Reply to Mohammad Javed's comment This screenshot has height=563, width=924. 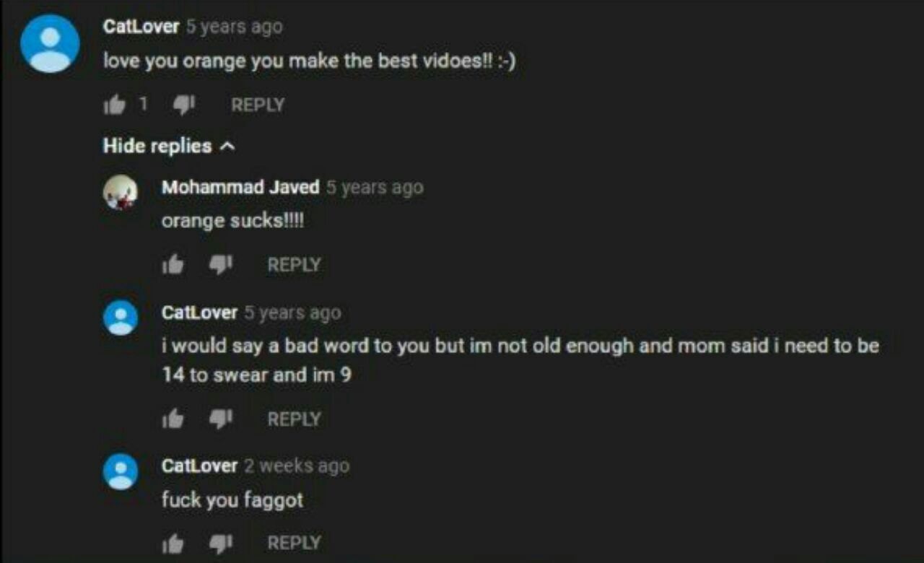click(x=294, y=265)
